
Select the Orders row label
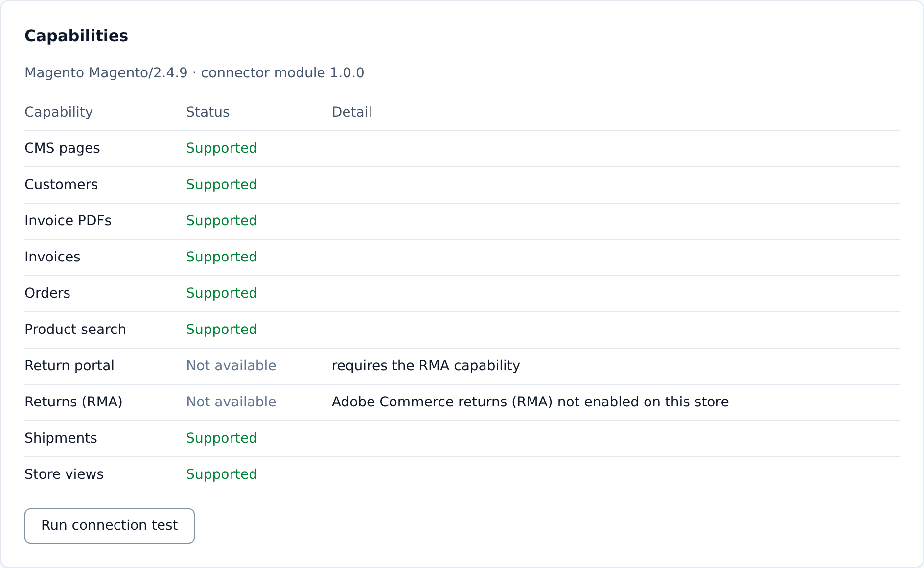[47, 293]
